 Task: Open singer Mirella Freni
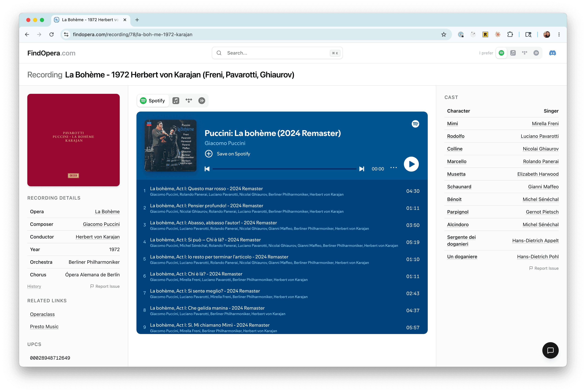545,124
